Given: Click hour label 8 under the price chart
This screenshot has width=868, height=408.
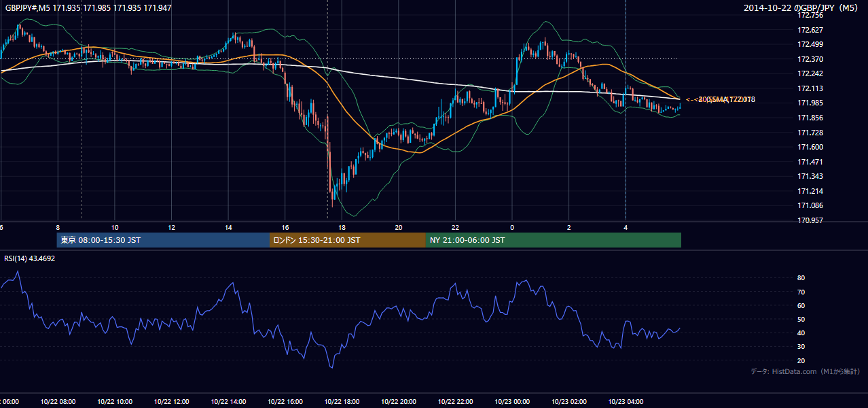Looking at the screenshot, I should (x=58, y=228).
